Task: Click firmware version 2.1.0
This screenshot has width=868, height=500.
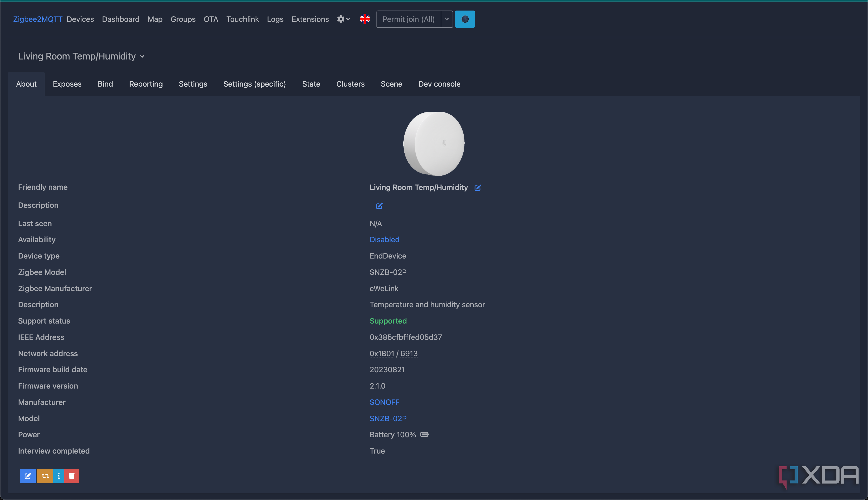Action: (377, 386)
